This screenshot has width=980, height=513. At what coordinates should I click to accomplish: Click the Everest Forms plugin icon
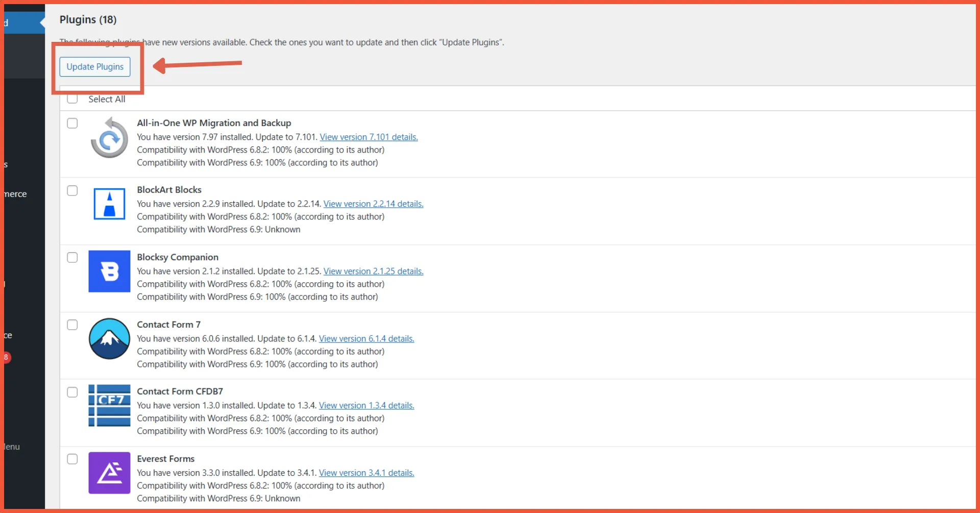click(x=109, y=473)
